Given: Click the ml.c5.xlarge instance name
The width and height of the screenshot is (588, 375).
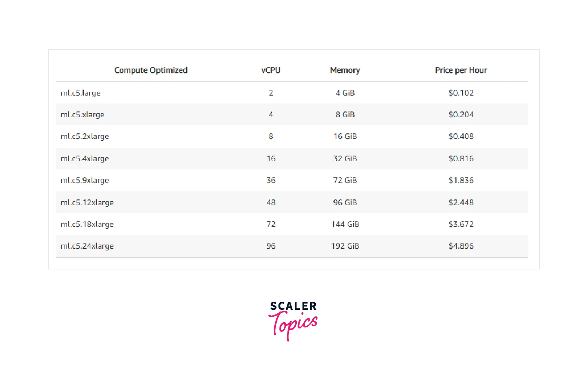Looking at the screenshot, I should pos(82,115).
